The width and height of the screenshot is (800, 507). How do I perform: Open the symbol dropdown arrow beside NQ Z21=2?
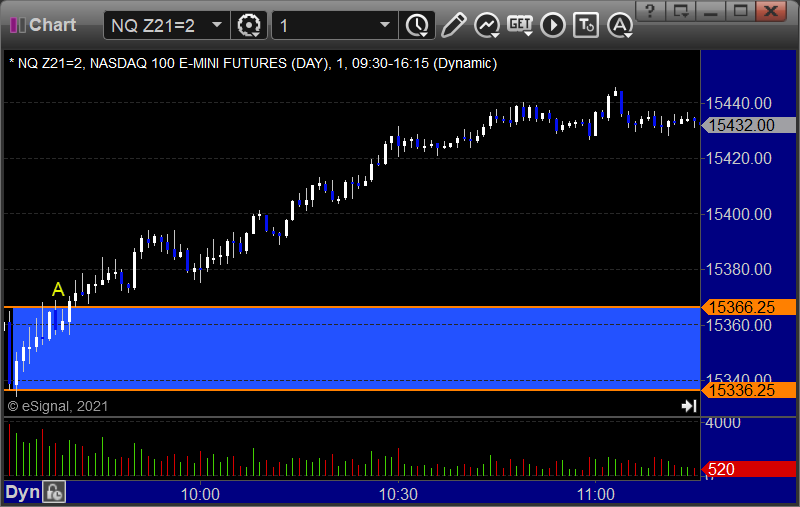(217, 24)
